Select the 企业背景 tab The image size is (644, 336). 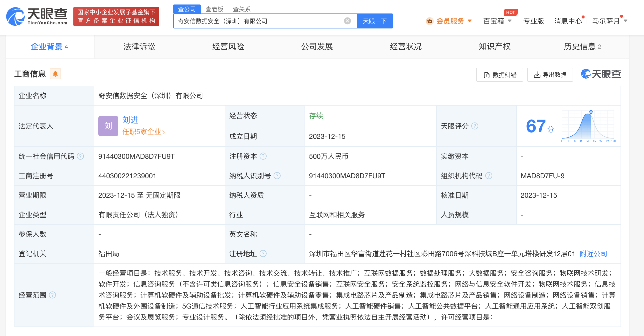click(x=50, y=46)
